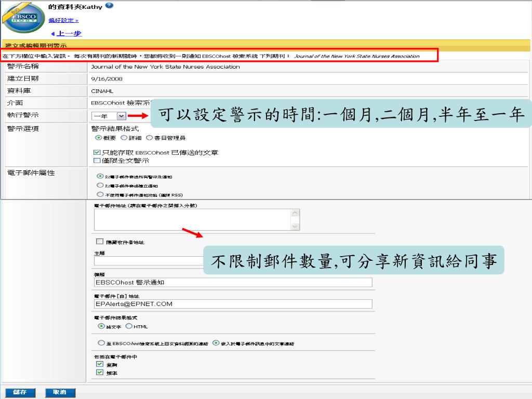The image size is (532, 399).
Task: Choose link to EBSCOhost table of contents radio
Action: tap(101, 343)
